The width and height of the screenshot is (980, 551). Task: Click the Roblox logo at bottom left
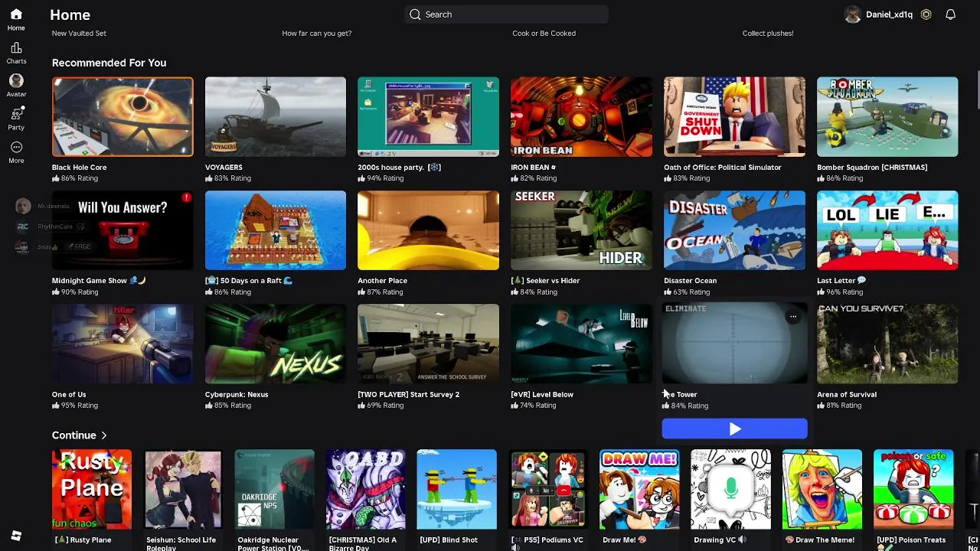(16, 536)
